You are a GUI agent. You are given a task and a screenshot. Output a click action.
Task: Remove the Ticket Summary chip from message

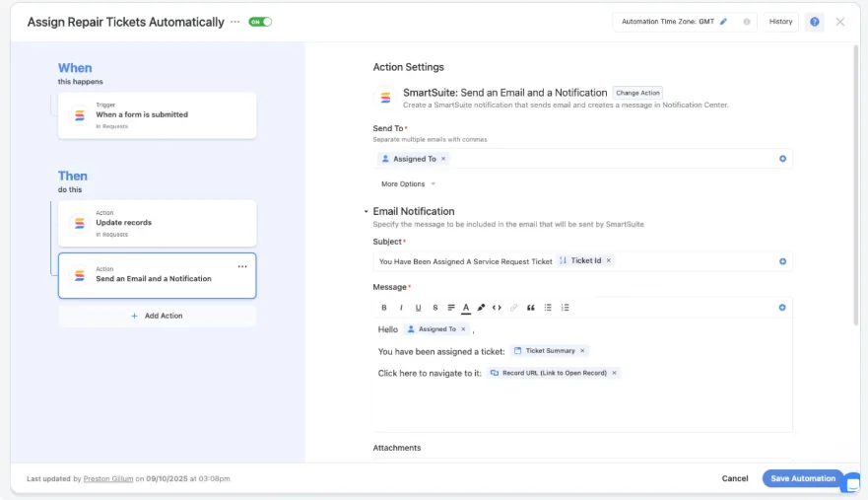582,351
